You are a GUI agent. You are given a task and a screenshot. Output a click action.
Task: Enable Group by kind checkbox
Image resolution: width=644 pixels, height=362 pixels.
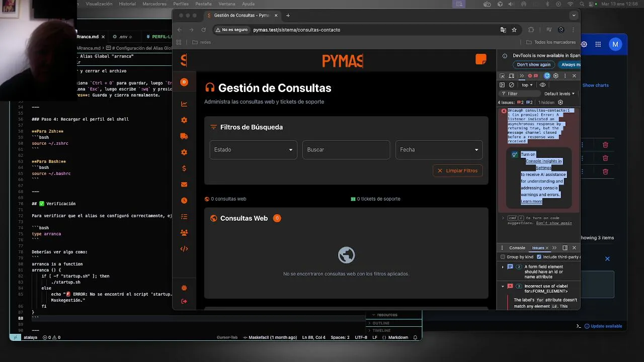(x=503, y=257)
